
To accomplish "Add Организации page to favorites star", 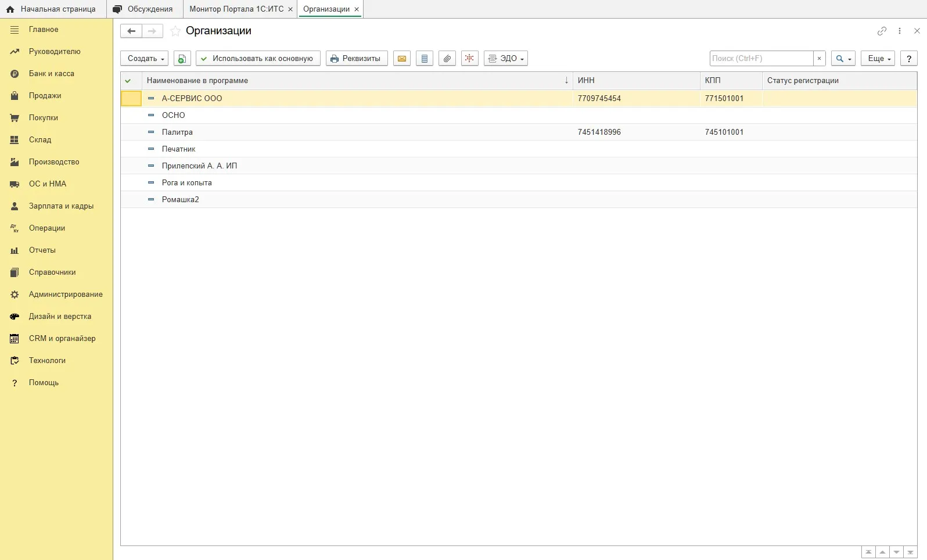I will click(175, 31).
